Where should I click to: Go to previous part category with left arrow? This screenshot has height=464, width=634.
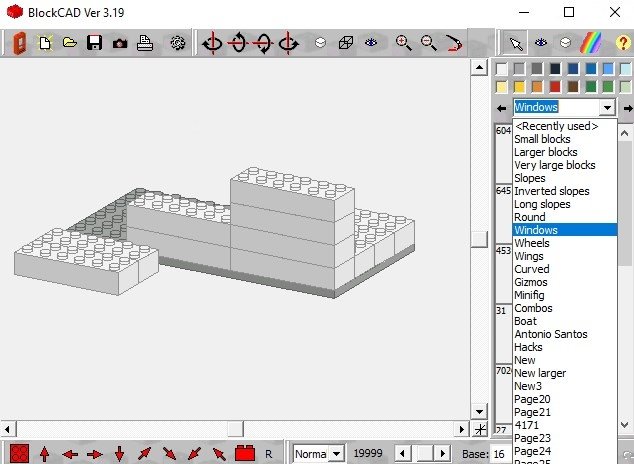click(501, 108)
